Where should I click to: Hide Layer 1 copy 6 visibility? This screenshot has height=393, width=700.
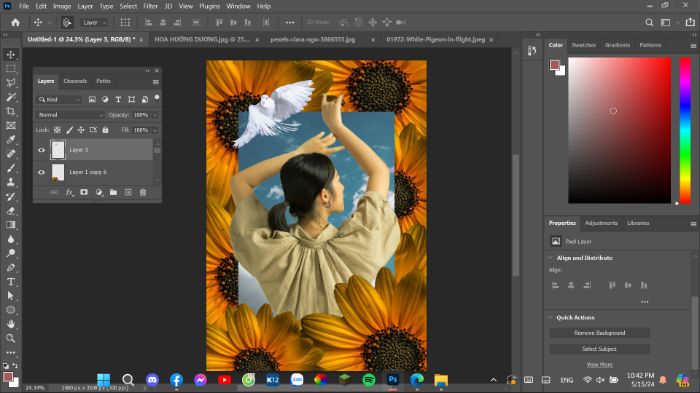tap(41, 172)
